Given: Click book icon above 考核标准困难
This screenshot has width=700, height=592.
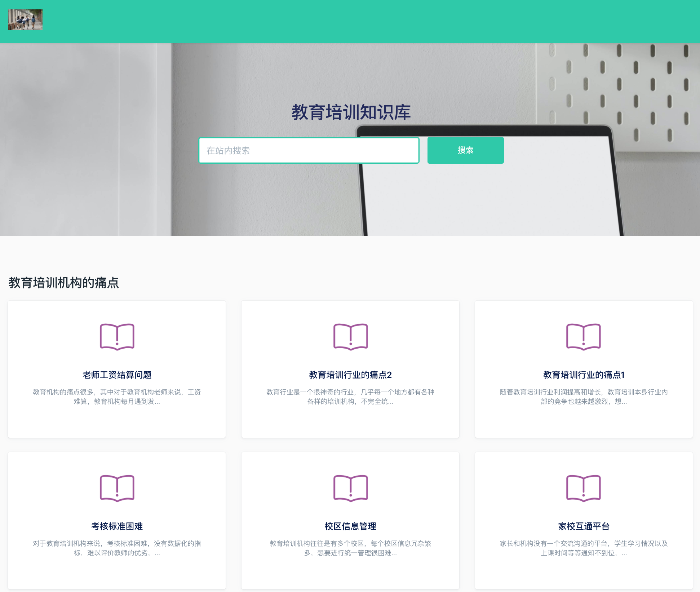Looking at the screenshot, I should (x=117, y=488).
